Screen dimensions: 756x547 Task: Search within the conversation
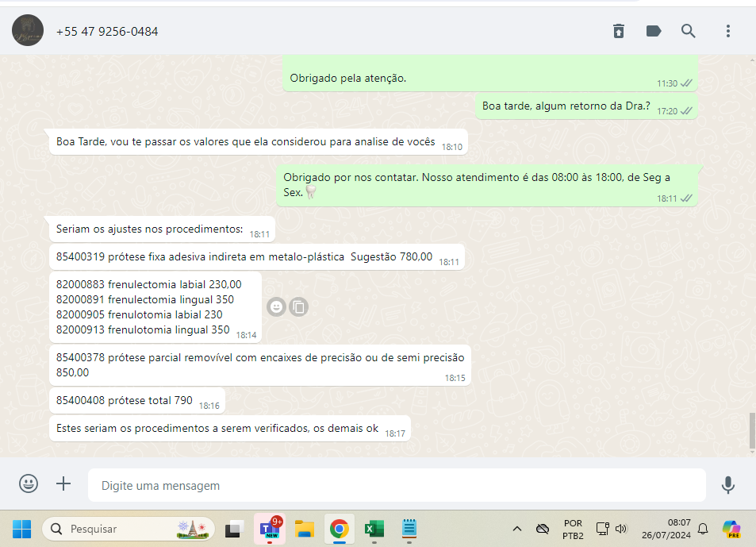[688, 31]
